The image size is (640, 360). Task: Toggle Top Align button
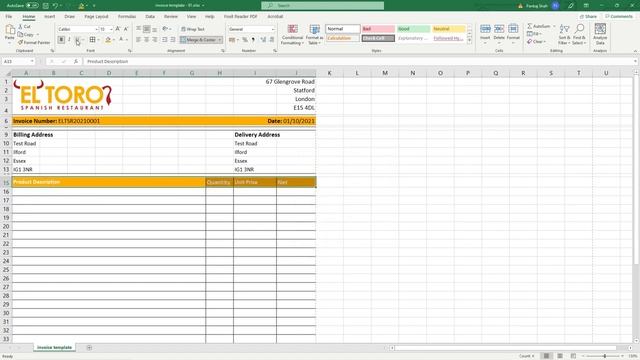pyautogui.click(x=138, y=29)
